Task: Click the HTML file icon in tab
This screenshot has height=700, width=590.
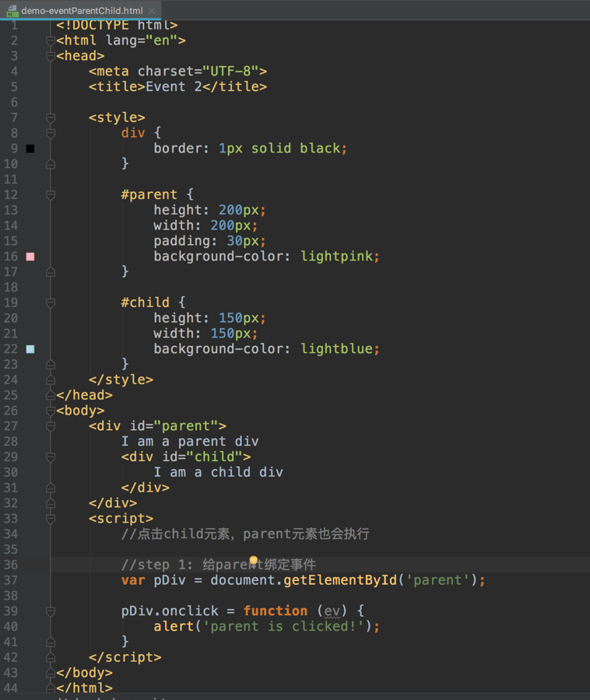Action: [12, 11]
